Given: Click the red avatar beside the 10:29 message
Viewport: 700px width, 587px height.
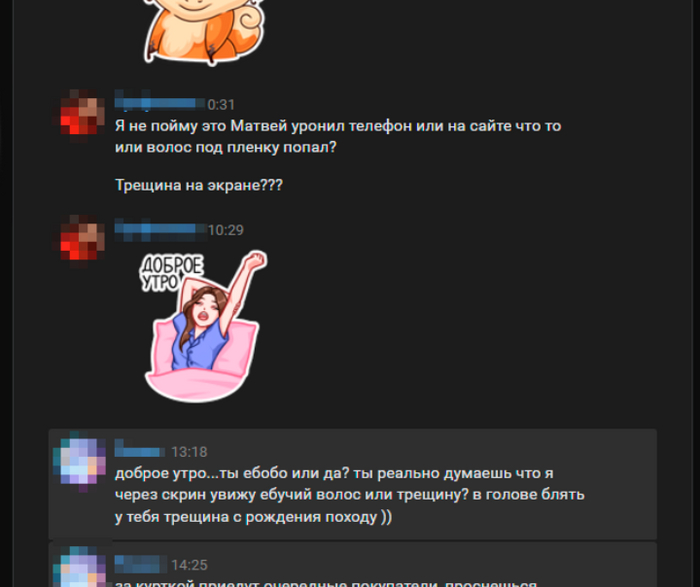Looking at the screenshot, I should (83, 241).
